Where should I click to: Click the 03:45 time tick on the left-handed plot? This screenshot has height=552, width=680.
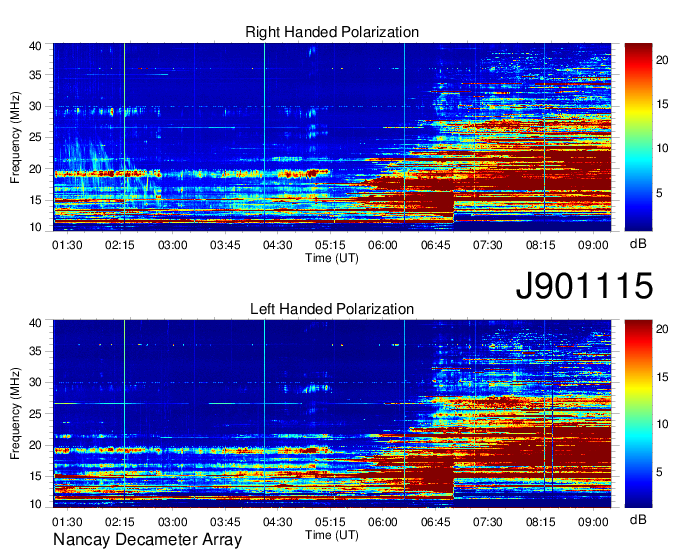pyautogui.click(x=225, y=522)
